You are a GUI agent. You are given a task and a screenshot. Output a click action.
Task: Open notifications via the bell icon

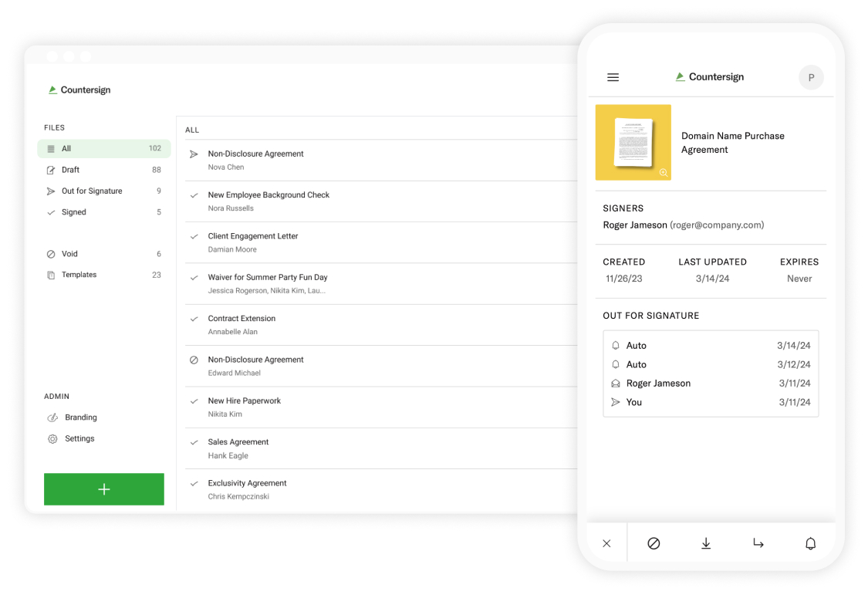pyautogui.click(x=811, y=543)
